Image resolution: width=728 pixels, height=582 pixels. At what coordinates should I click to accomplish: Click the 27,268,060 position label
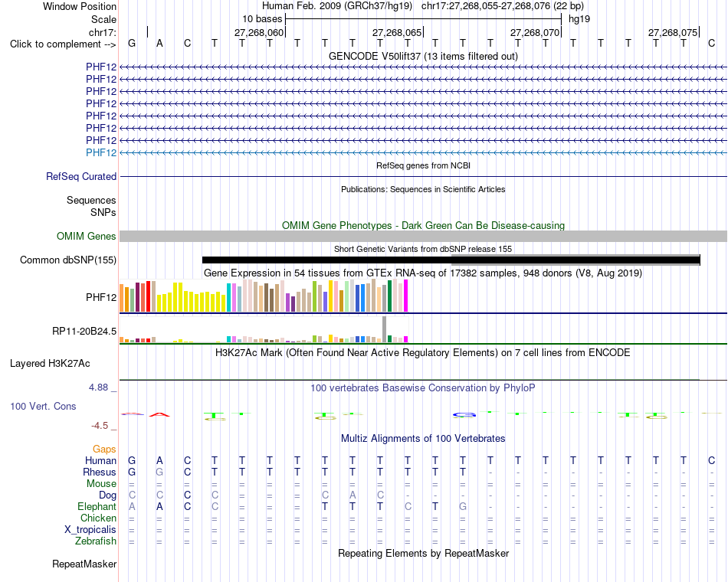(258, 32)
